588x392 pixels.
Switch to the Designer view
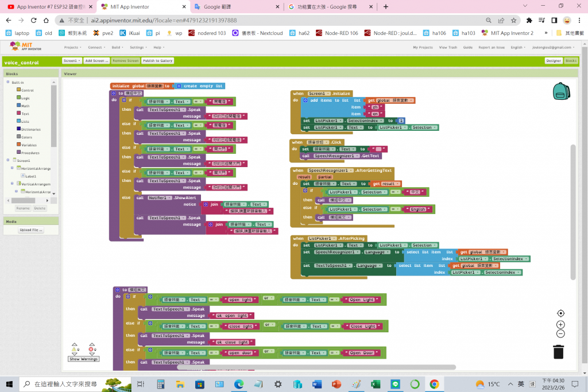(554, 61)
